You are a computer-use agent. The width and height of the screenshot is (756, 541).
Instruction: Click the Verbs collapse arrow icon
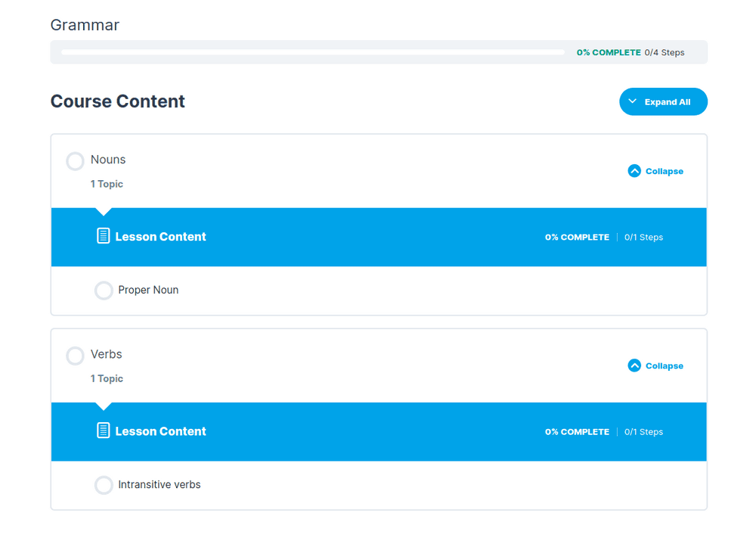[x=634, y=365]
